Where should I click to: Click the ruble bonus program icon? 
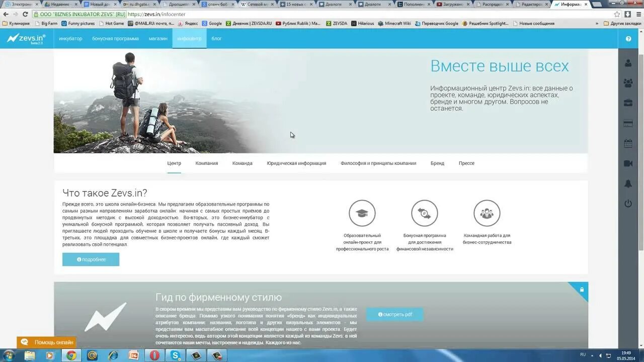[x=424, y=213]
